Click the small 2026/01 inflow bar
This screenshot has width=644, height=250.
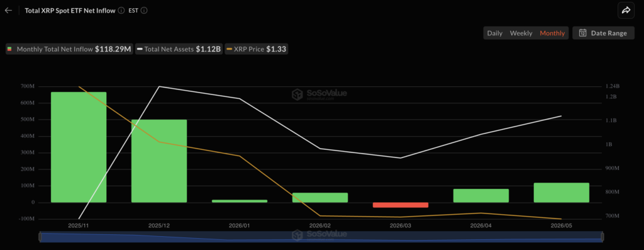(x=240, y=201)
